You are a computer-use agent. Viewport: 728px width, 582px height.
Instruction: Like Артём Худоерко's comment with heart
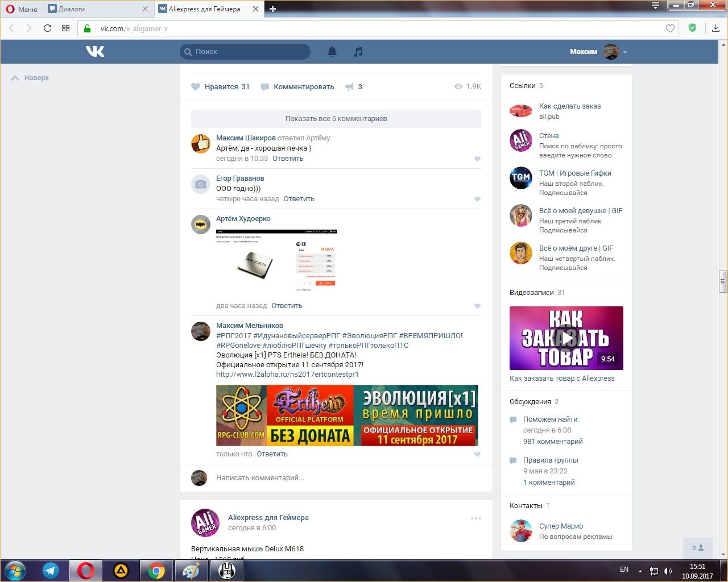(x=477, y=306)
